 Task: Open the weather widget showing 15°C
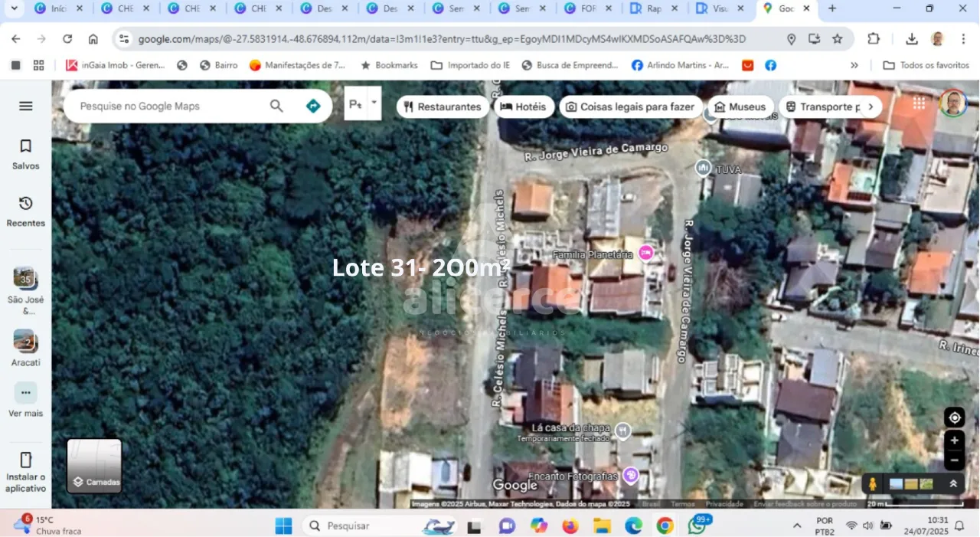(47, 526)
